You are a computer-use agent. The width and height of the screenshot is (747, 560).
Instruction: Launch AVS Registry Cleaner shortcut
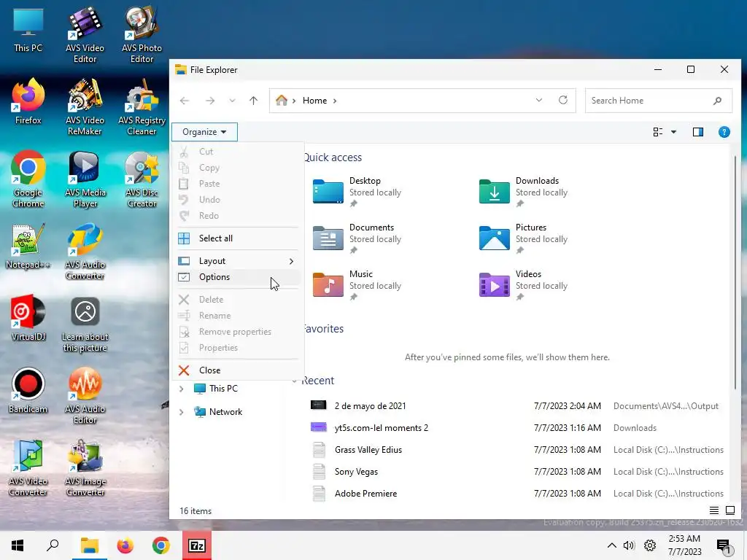142,108
